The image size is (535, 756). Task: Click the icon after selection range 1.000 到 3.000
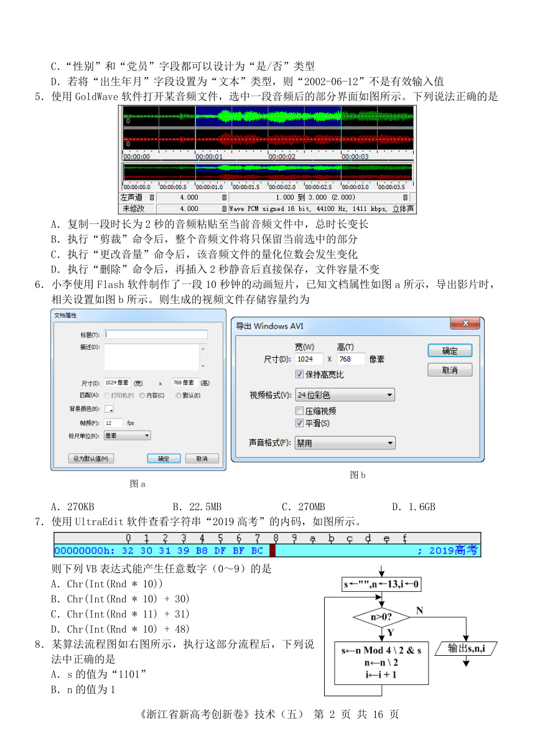405,197
